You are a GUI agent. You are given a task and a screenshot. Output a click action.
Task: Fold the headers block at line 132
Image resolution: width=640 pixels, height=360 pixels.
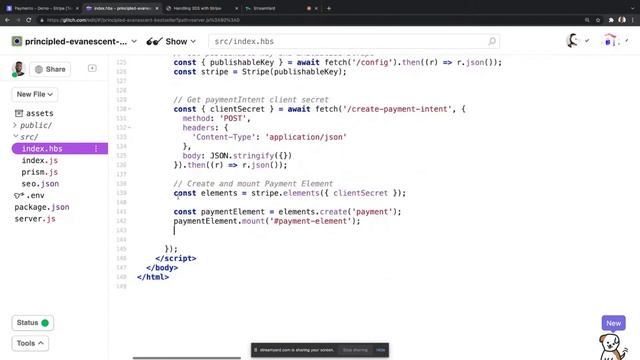point(130,128)
